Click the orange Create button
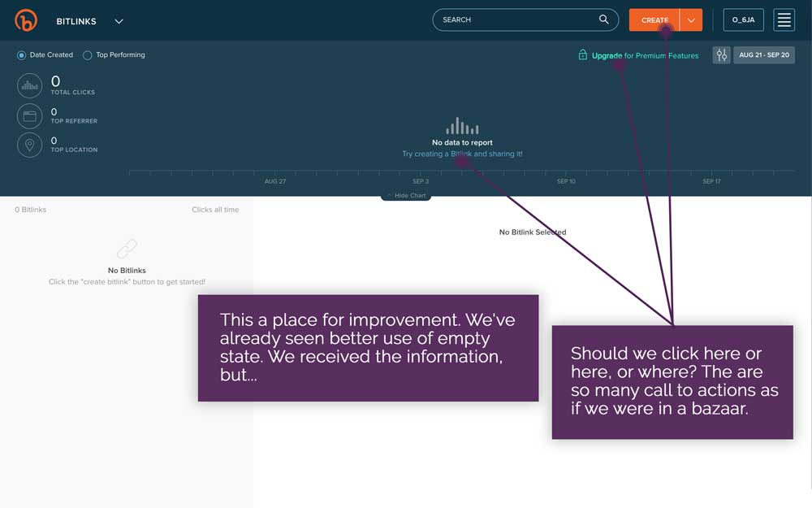Viewport: 812px width, 508px height. (654, 20)
